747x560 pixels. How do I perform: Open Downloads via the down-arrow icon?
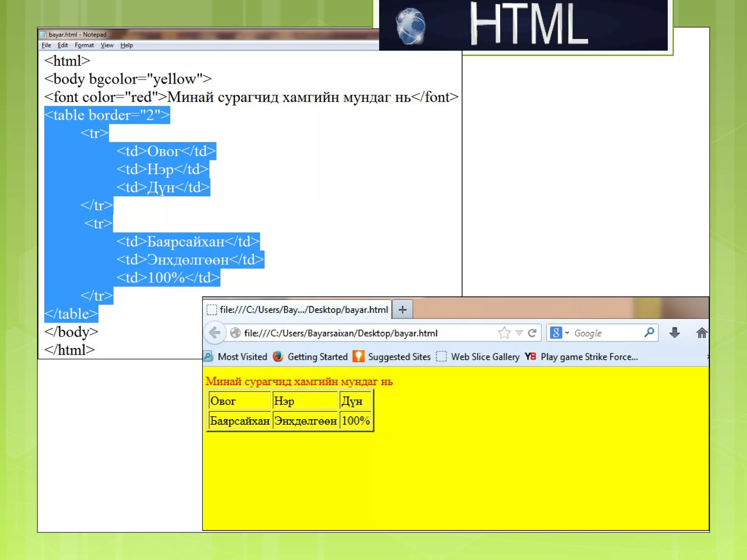pyautogui.click(x=674, y=333)
